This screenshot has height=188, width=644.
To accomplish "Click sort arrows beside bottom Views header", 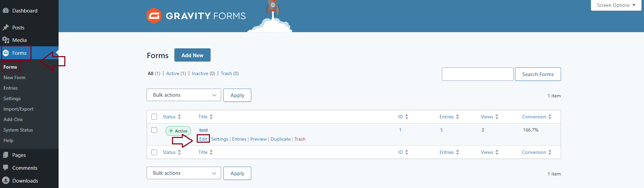I will [497, 152].
